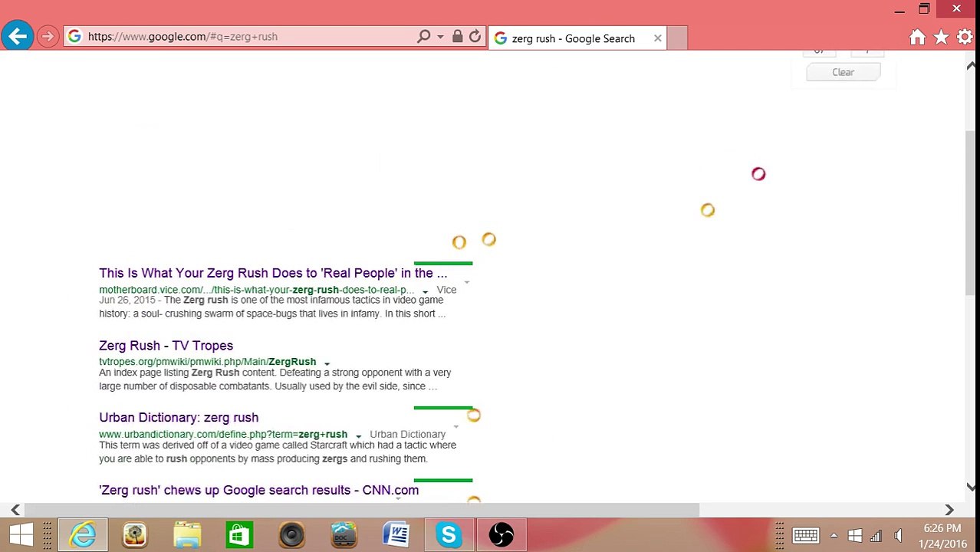Open the round speaker app on taskbar
980x552 pixels.
click(291, 534)
